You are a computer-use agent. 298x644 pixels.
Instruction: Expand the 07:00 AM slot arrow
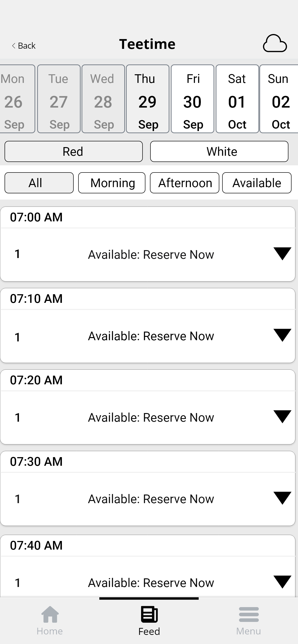tap(282, 254)
